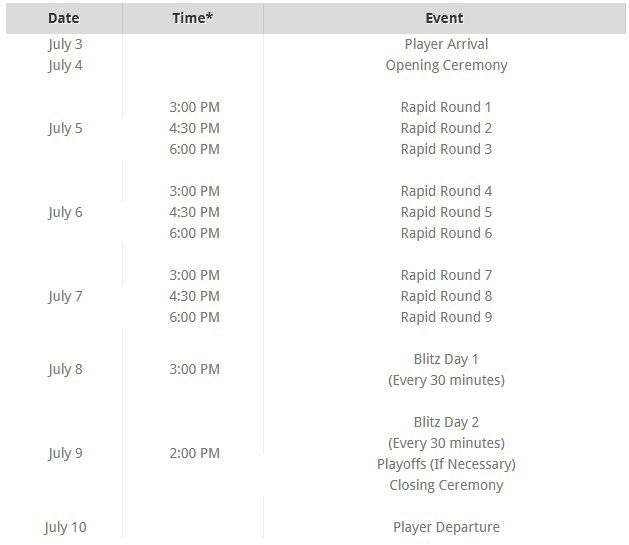Screen dimensions: 629x545
Task: Select the Rapid Round 5 entry
Action: pos(446,212)
